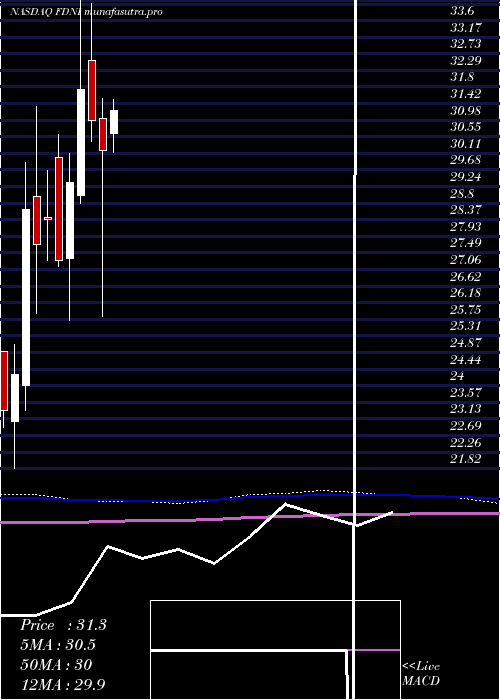Click the <<Live MACD label
The image size is (500, 700).
pos(421,674)
